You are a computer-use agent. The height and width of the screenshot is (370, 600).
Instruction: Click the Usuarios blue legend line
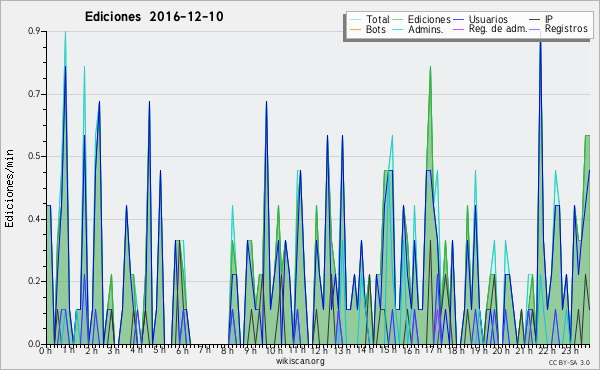click(x=458, y=20)
